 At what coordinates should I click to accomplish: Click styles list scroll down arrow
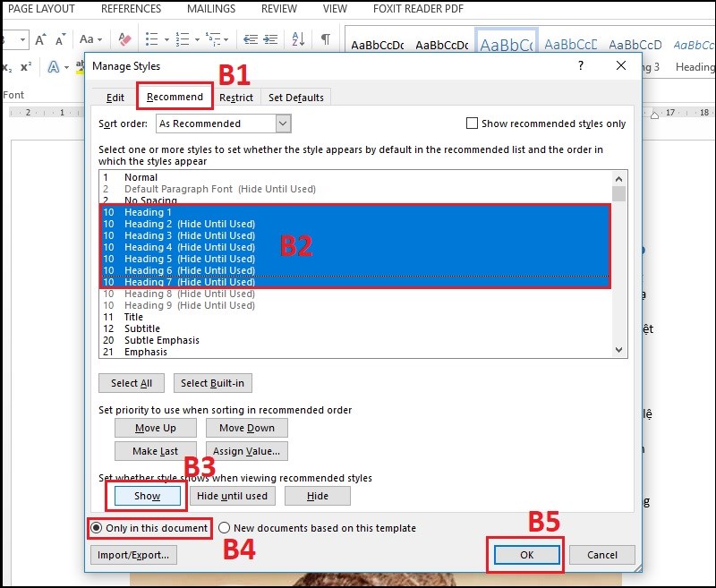pyautogui.click(x=618, y=350)
